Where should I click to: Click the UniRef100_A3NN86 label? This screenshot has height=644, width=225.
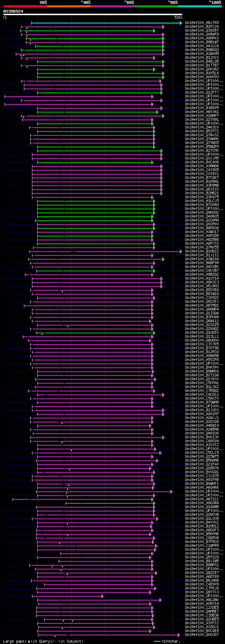pyautogui.click(x=202, y=166)
